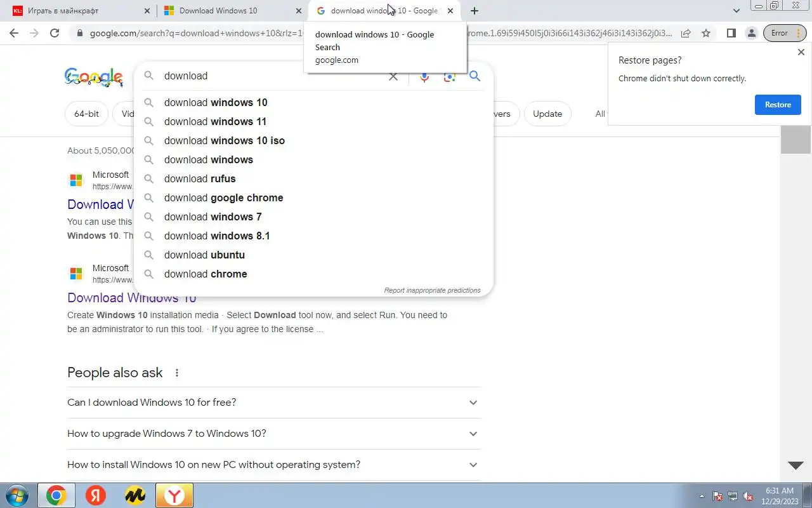812x508 pixels.
Task: Open People also ask options menu
Action: pos(177,373)
